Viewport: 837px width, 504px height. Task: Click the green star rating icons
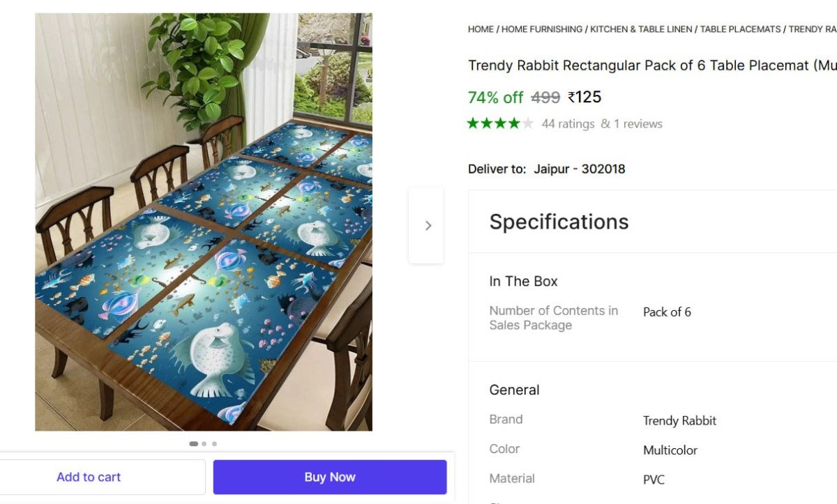(x=493, y=124)
